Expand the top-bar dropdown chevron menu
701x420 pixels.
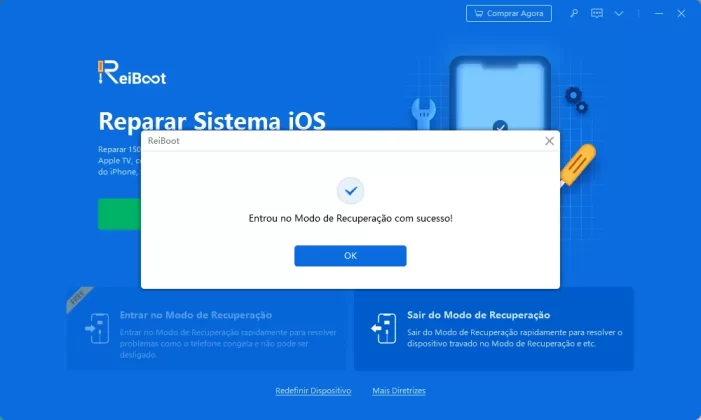[x=619, y=13]
